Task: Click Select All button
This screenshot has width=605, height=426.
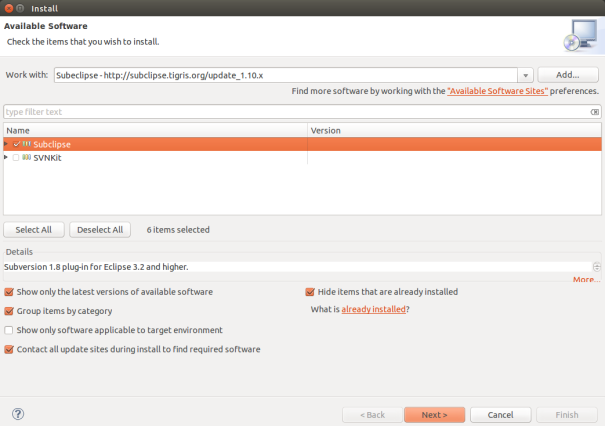Action: [34, 230]
